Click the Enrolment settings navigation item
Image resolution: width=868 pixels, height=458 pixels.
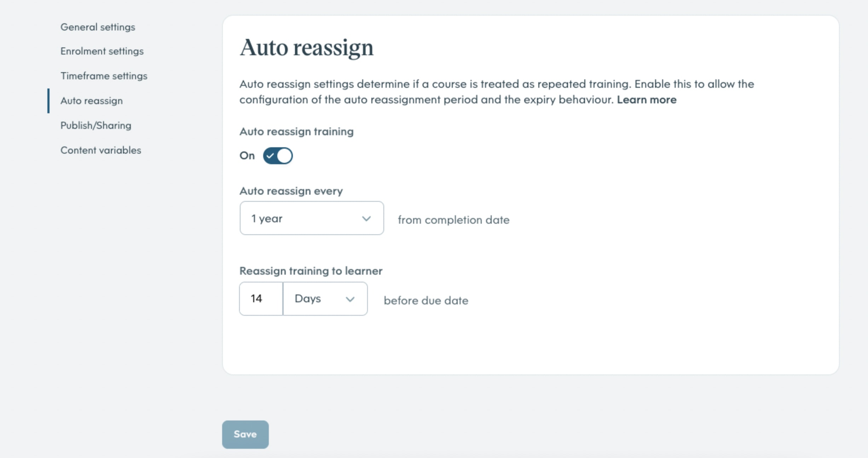click(102, 51)
